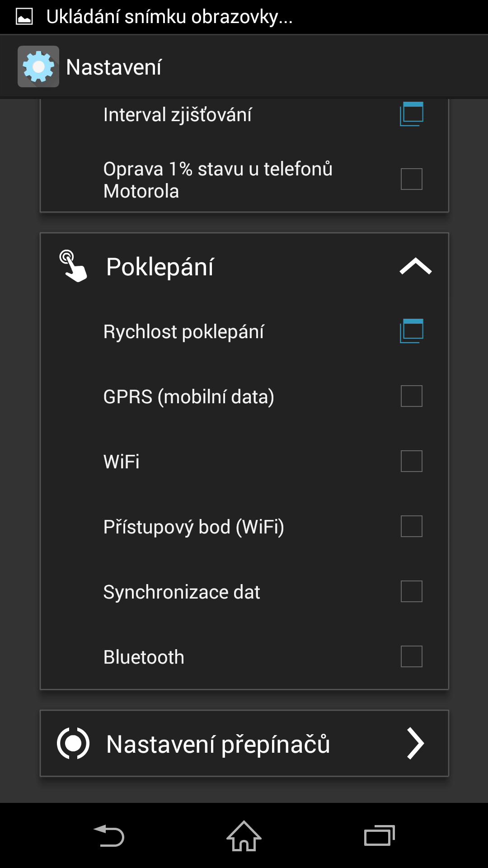Check the GPRS (mobilní data) box
This screenshot has height=868, width=488.
pyautogui.click(x=412, y=396)
